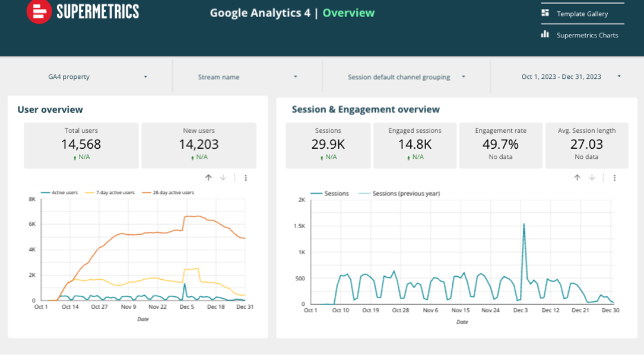This screenshot has height=361, width=644.
Task: Click the Supermetrics Charts bar icon
Action: pos(545,34)
